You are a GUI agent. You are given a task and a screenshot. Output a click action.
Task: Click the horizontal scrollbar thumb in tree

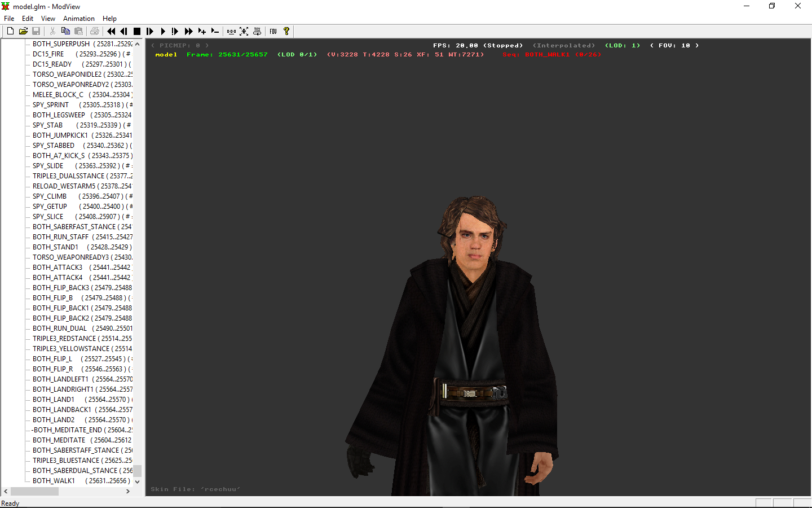34,491
